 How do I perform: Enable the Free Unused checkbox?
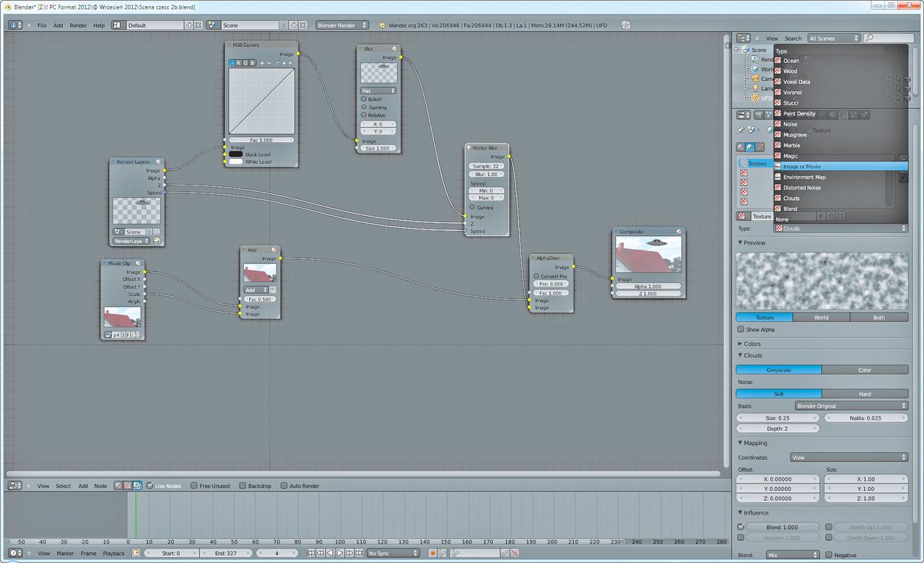pyautogui.click(x=194, y=486)
